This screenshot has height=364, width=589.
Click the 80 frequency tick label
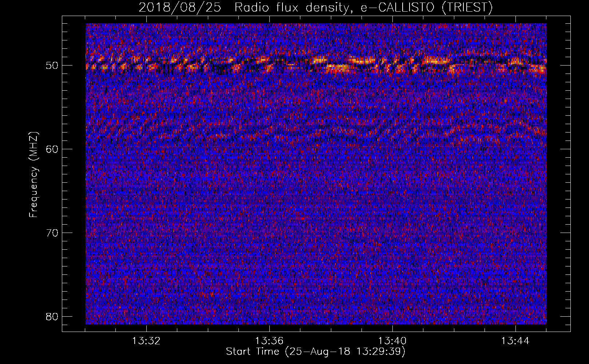coord(52,316)
